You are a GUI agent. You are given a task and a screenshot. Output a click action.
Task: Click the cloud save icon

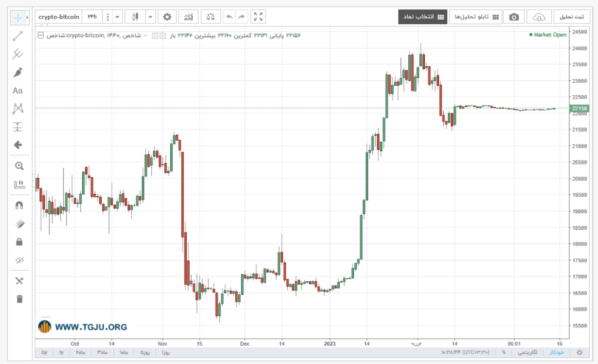coord(539,17)
